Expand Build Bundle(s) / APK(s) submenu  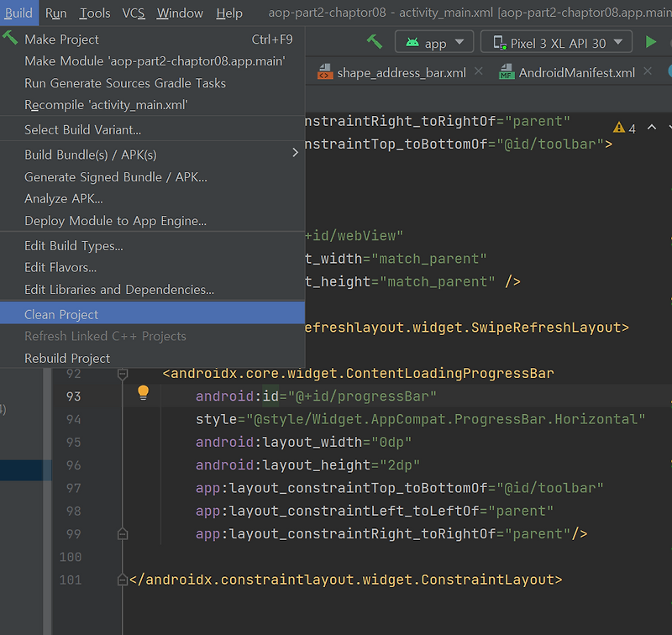pyautogui.click(x=295, y=154)
